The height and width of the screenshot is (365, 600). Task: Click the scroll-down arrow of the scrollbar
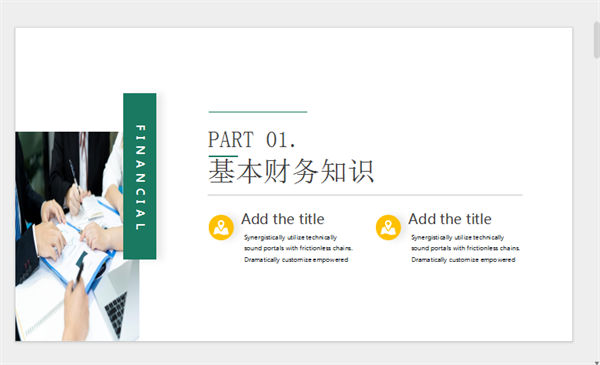(597, 362)
